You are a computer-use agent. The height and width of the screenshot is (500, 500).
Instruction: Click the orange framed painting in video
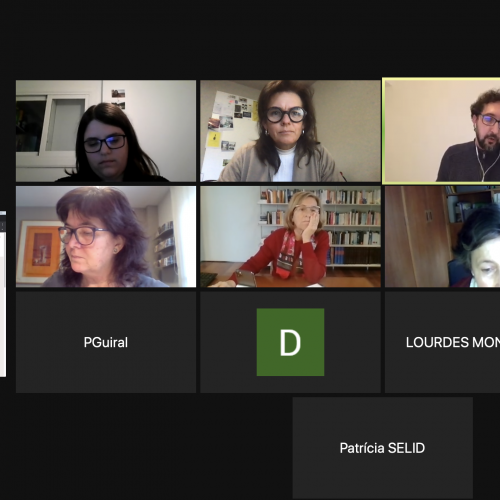click(x=39, y=251)
